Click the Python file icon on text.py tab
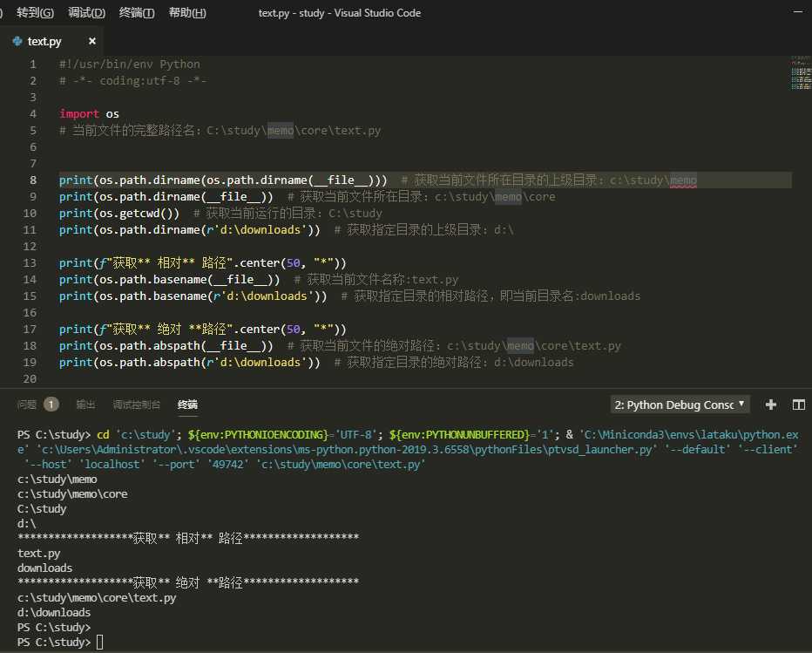This screenshot has width=812, height=653. (17, 41)
